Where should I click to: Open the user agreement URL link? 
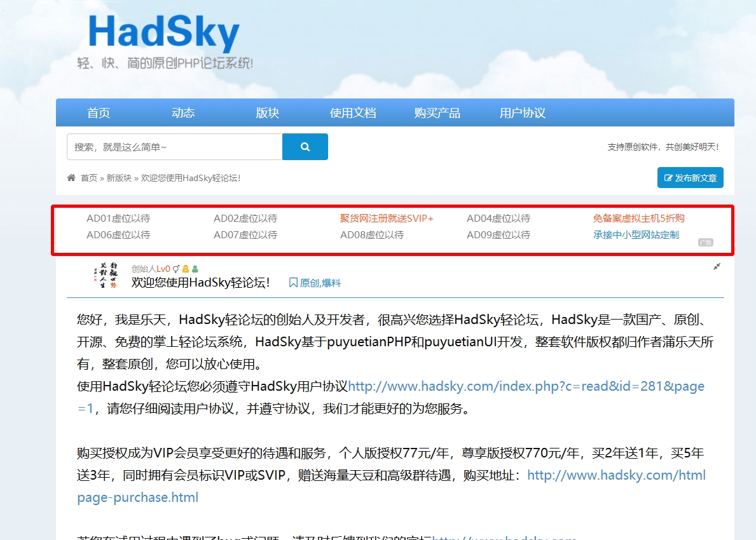526,386
